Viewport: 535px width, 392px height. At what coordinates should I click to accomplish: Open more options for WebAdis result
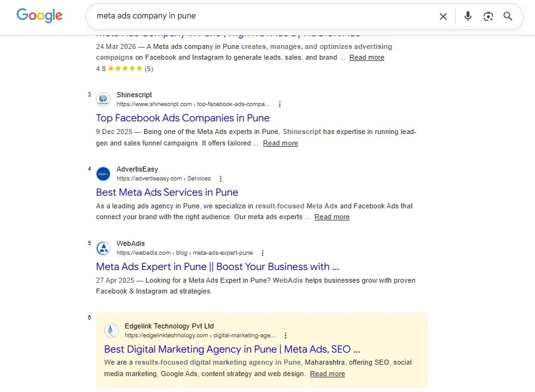262,253
